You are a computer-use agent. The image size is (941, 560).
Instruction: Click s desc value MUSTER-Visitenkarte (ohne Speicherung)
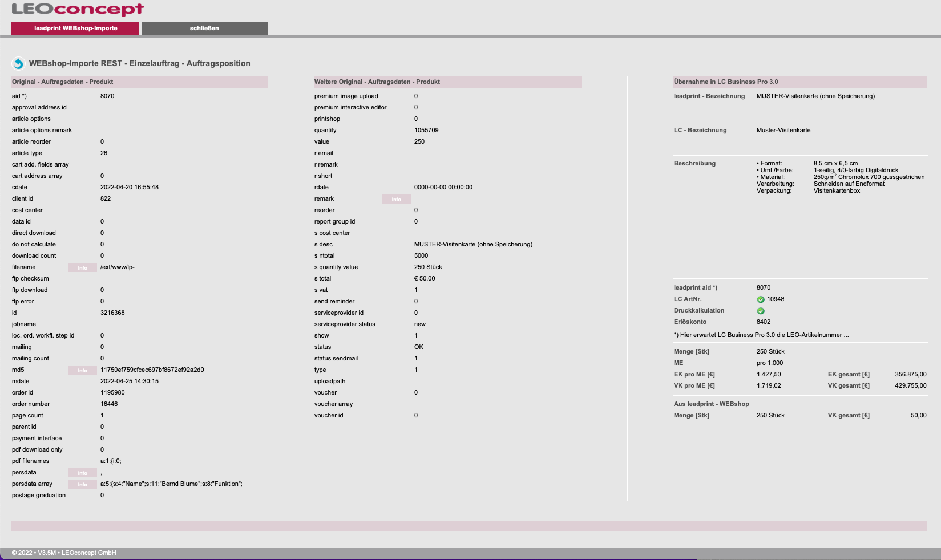(x=473, y=244)
